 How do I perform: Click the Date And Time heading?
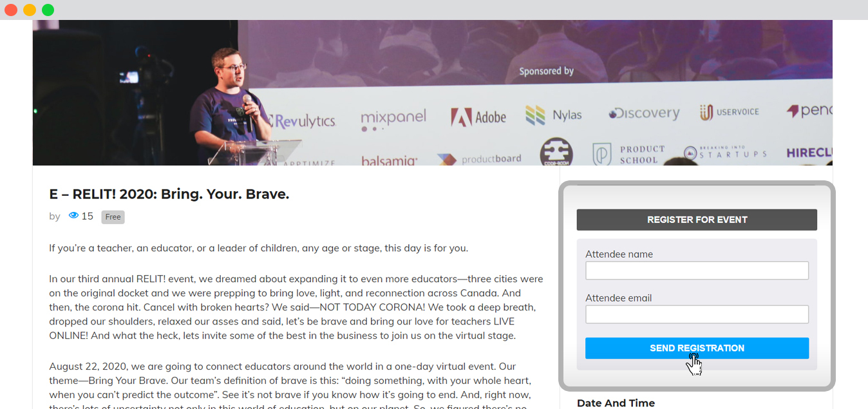[616, 403]
